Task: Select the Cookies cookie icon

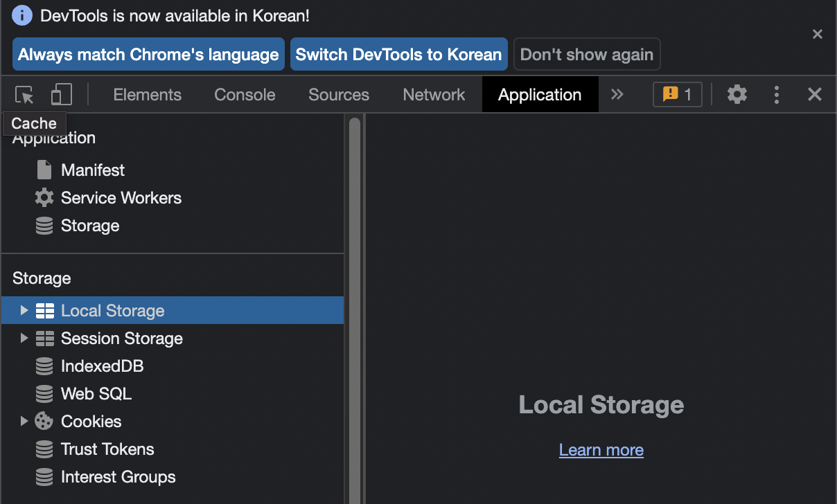Action: click(x=44, y=421)
